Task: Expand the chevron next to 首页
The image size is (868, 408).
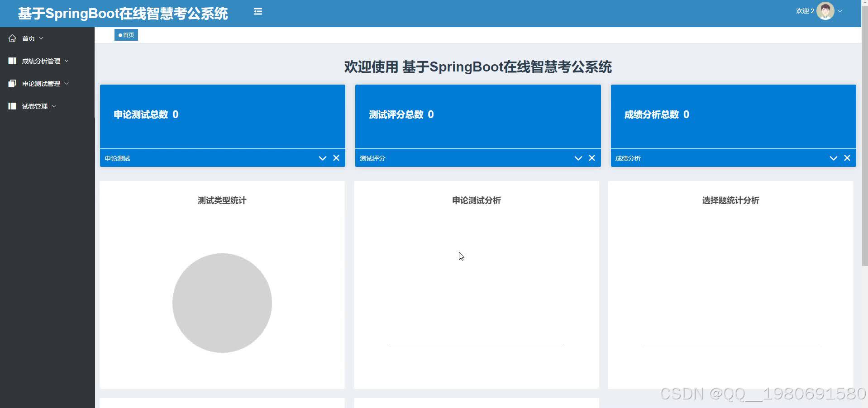Action: pos(41,38)
